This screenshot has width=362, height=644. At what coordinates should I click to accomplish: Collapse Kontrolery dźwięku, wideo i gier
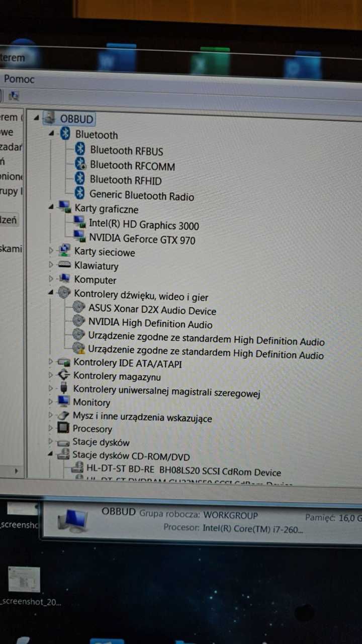click(x=51, y=292)
